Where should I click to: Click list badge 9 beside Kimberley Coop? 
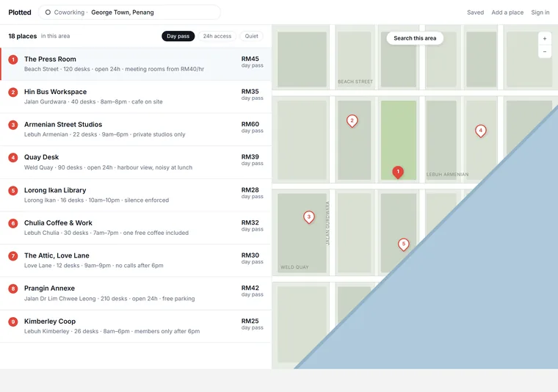pyautogui.click(x=13, y=322)
